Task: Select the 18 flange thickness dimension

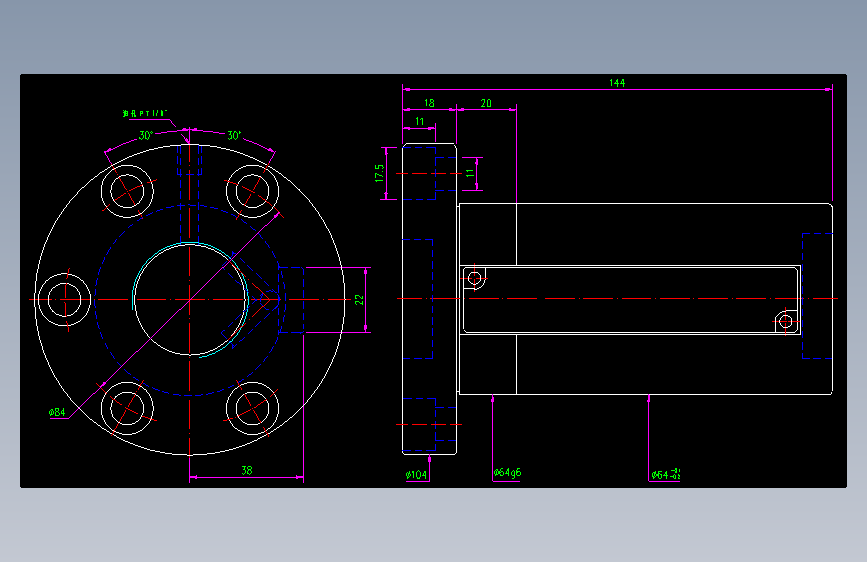Action: [429, 103]
